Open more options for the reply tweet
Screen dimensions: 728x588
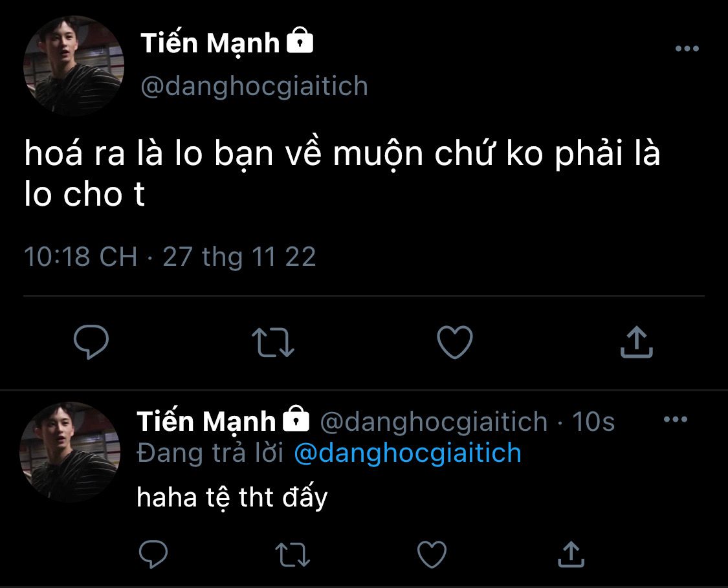pyautogui.click(x=676, y=419)
